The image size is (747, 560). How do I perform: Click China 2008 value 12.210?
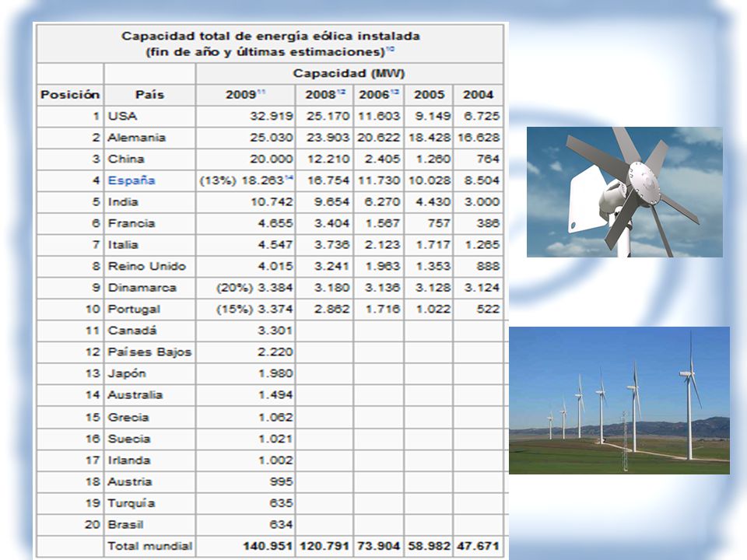(x=328, y=159)
